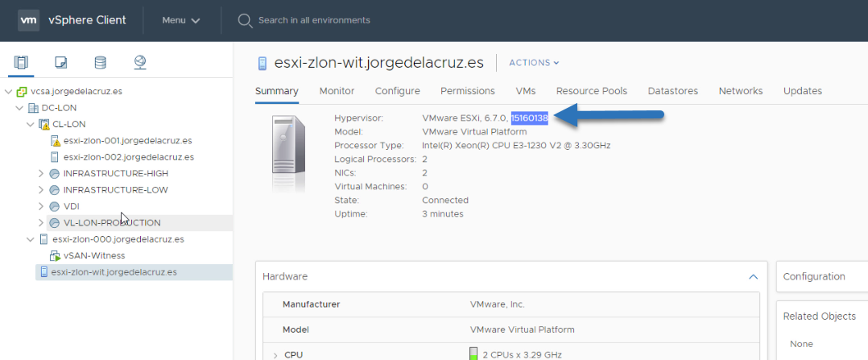Open the Hosts and Clusters view icon
868x360 pixels.
(x=21, y=63)
